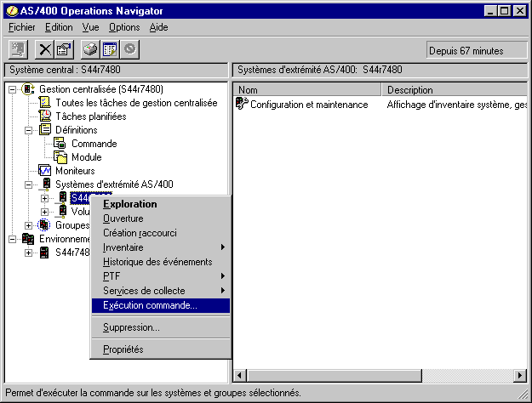
Task: Choose Propriétés in context menu
Action: point(161,349)
